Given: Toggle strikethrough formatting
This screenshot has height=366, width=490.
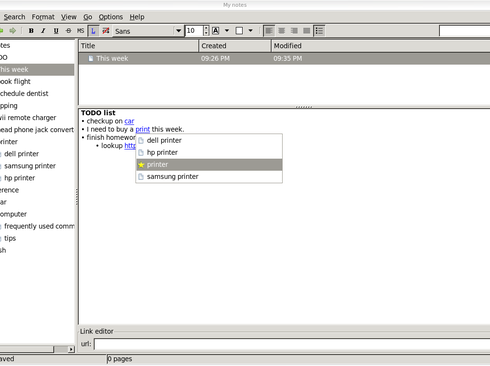Looking at the screenshot, I should (68, 31).
